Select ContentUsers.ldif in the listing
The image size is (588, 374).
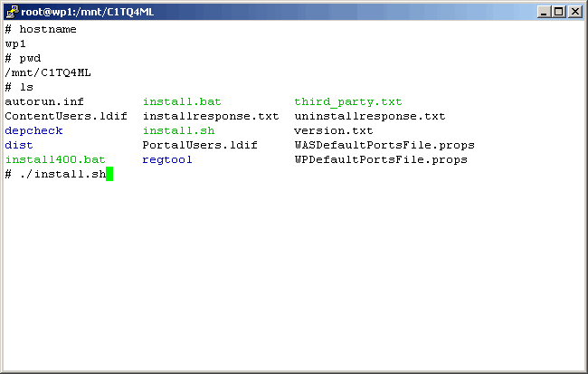coord(66,117)
